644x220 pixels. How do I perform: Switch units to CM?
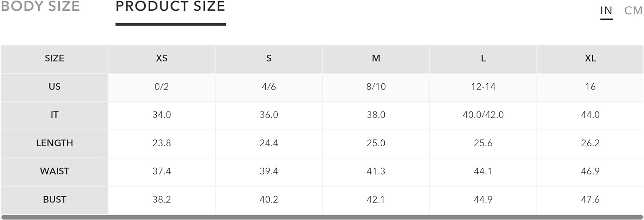tap(633, 11)
